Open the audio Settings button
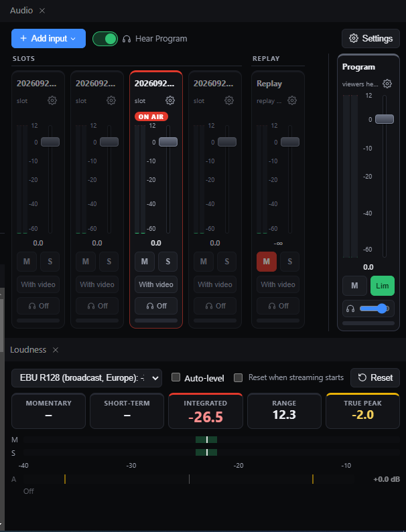This screenshot has height=532, width=406. pyautogui.click(x=370, y=38)
